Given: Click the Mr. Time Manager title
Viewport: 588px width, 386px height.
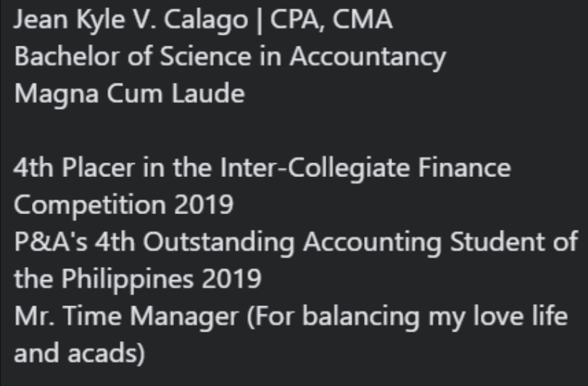Looking at the screenshot, I should pos(126,316).
